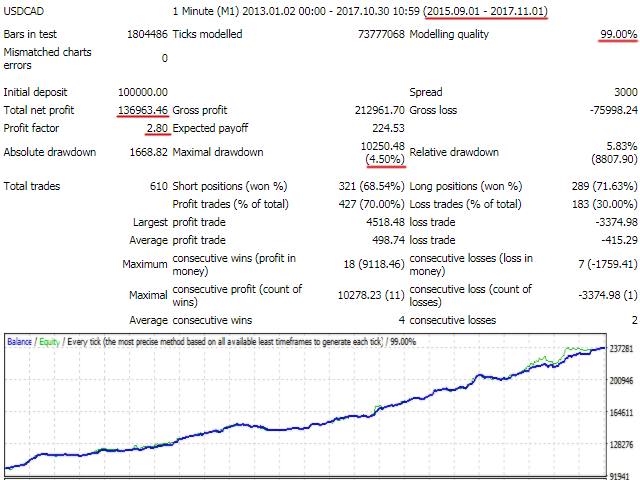This screenshot has height=480, width=640.
Task: Click the 1 Minute (M1) period text
Action: (x=206, y=11)
